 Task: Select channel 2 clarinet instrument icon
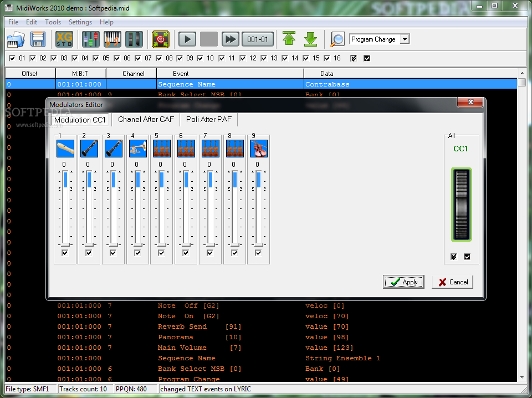tap(89, 149)
